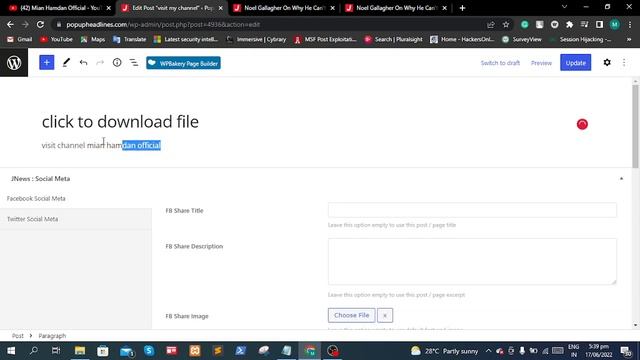Collapse the JNews : Social Meta panel

[621, 178]
